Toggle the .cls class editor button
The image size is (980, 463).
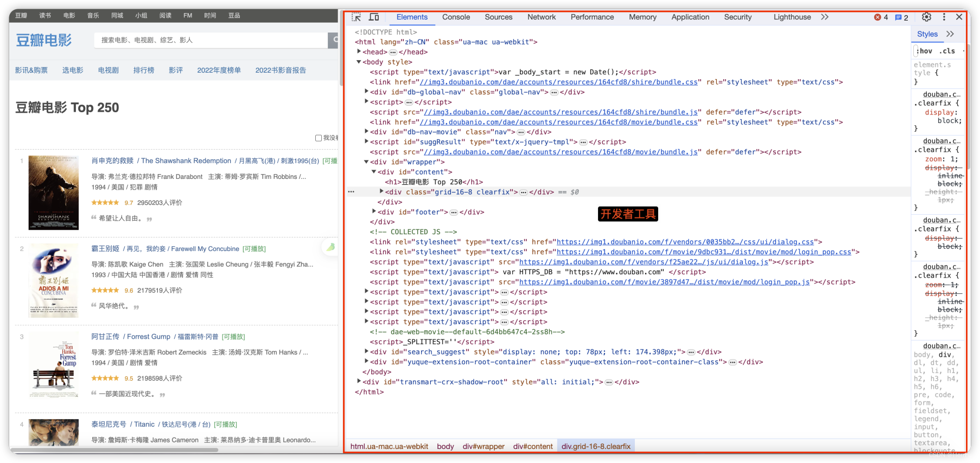[947, 51]
